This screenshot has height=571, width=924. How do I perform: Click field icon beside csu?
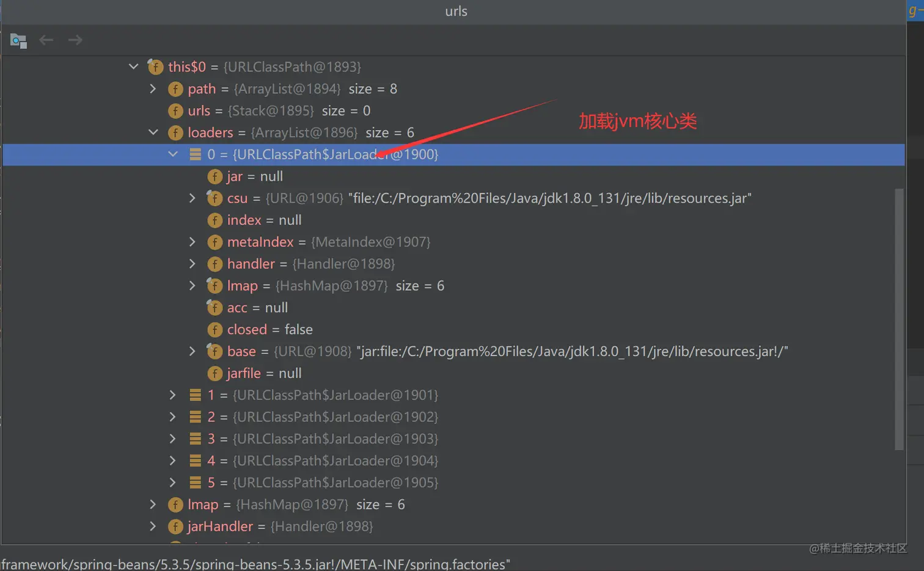pyautogui.click(x=215, y=198)
